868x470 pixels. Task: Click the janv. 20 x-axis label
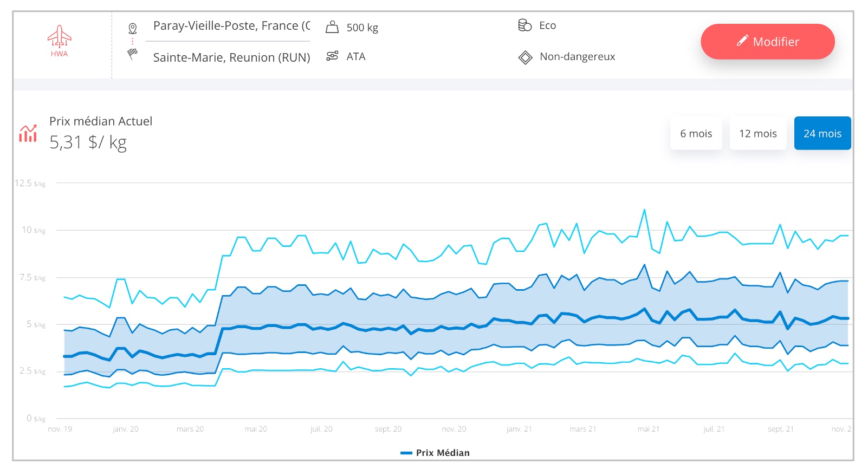[125, 429]
